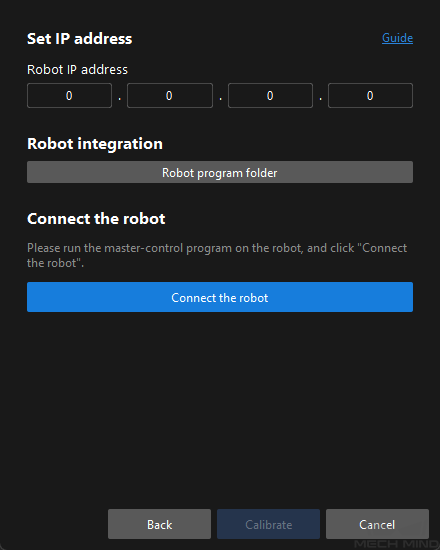The image size is (440, 550).
Task: Click the dimmed Calibrate button
Action: (x=268, y=524)
